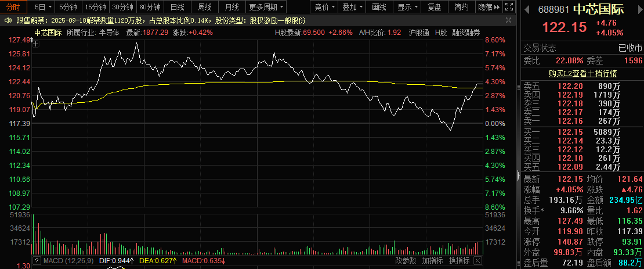Click the H股 tag
Viewport: 644px width, 269px height.
[x=441, y=33]
